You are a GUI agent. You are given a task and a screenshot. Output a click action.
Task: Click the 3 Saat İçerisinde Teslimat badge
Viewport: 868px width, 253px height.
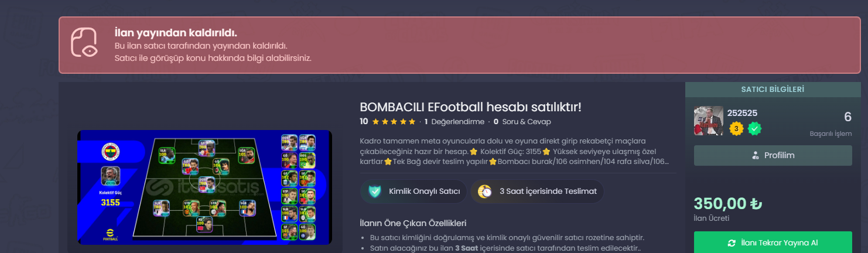click(537, 191)
